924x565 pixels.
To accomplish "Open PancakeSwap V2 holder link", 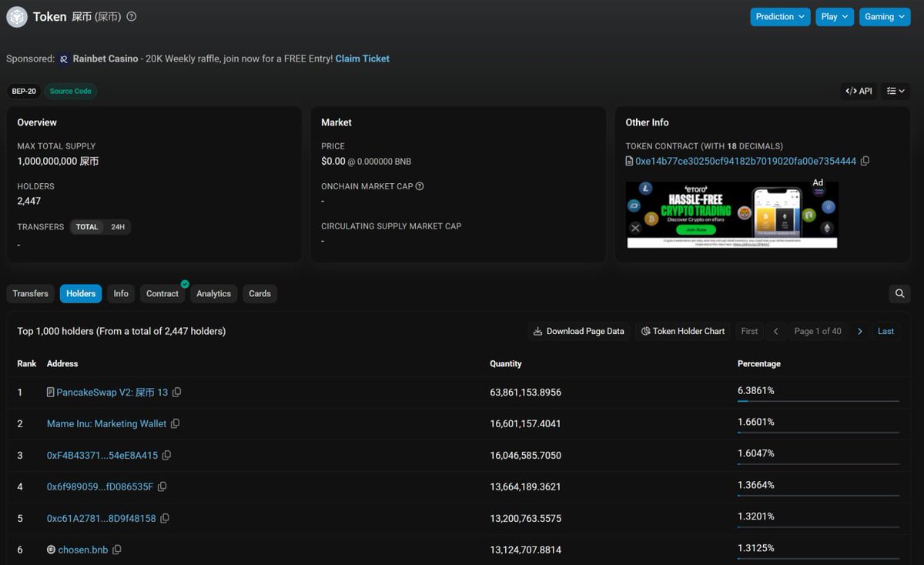I will coord(112,393).
